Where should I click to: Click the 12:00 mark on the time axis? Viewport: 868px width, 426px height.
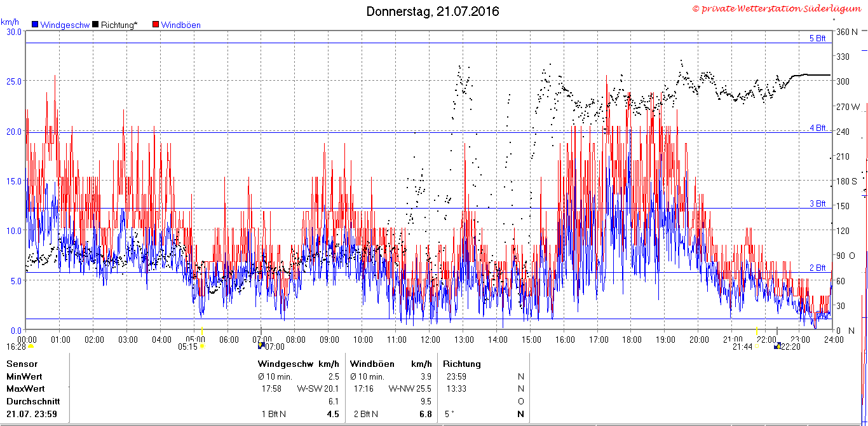tap(430, 339)
